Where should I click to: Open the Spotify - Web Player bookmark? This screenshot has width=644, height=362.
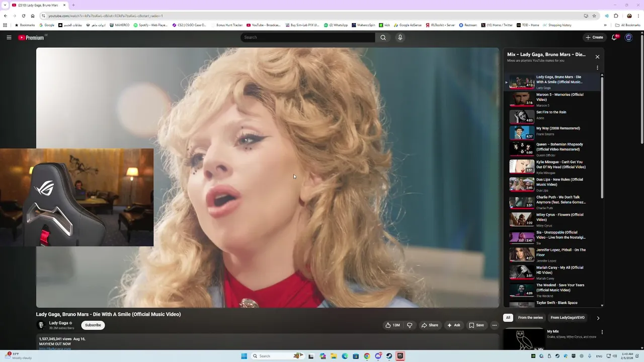click(x=150, y=25)
